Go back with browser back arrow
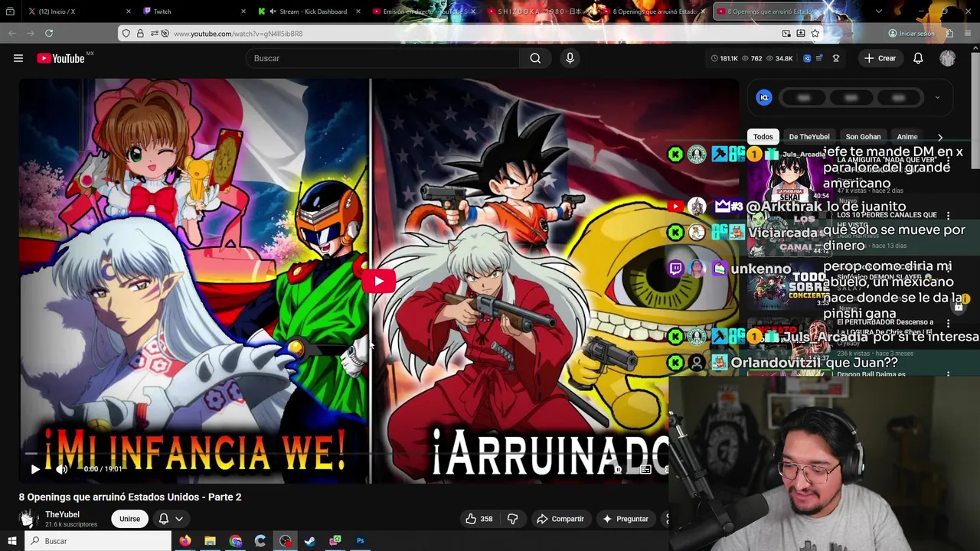The width and height of the screenshot is (980, 551). coord(11,33)
